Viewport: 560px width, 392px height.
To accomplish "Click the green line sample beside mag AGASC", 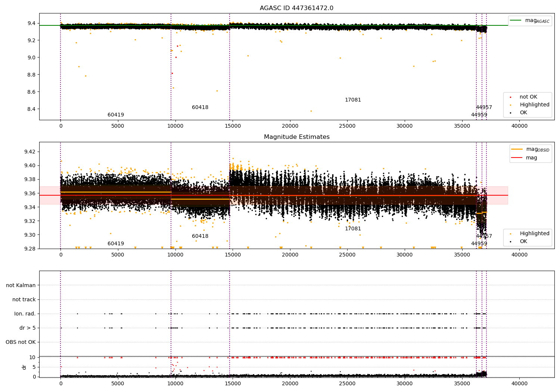I will pos(516,21).
